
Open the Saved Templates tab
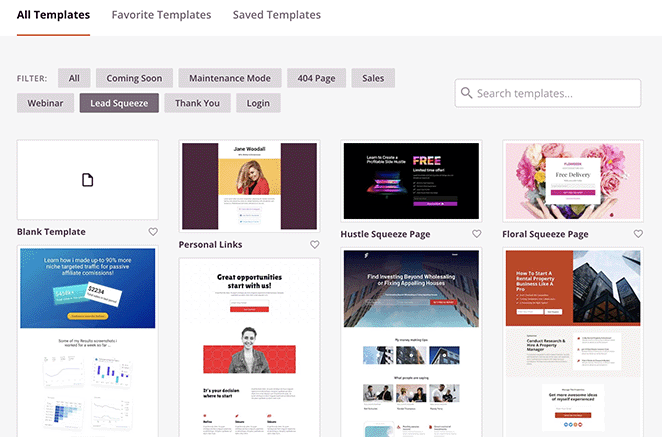click(x=276, y=15)
